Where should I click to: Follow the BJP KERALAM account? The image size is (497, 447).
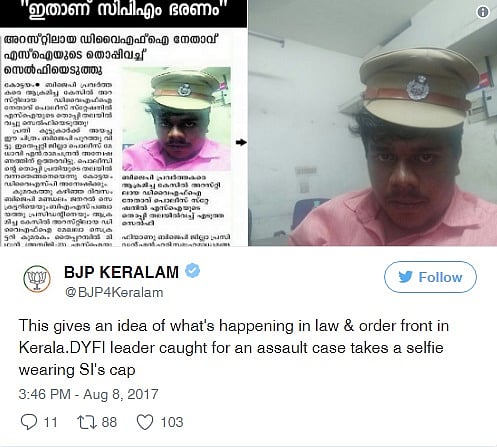click(430, 277)
